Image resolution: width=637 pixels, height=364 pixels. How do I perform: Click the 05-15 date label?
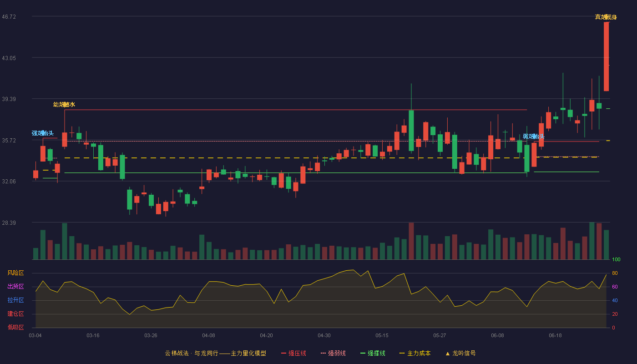point(382,335)
